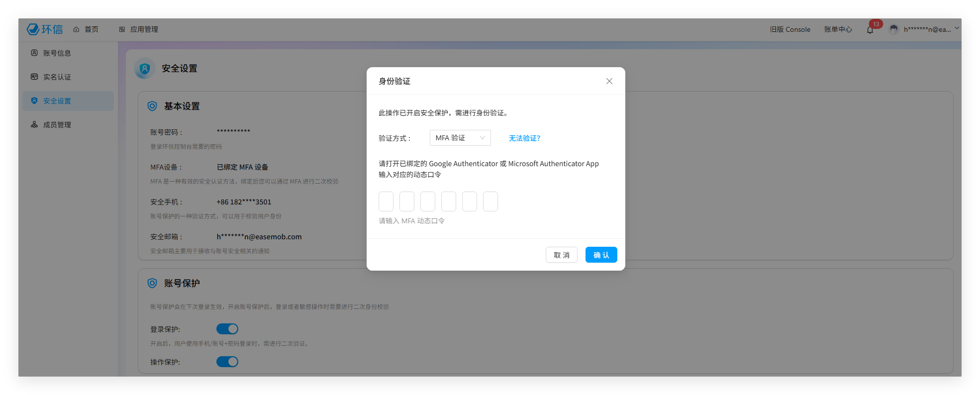Close the identity verification dialog
The height and width of the screenshot is (395, 980).
[609, 81]
